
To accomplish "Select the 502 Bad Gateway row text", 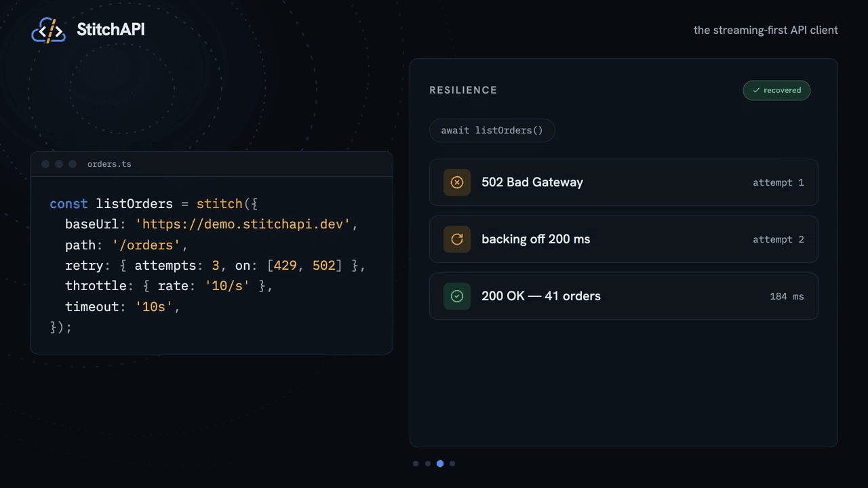I will coord(532,182).
